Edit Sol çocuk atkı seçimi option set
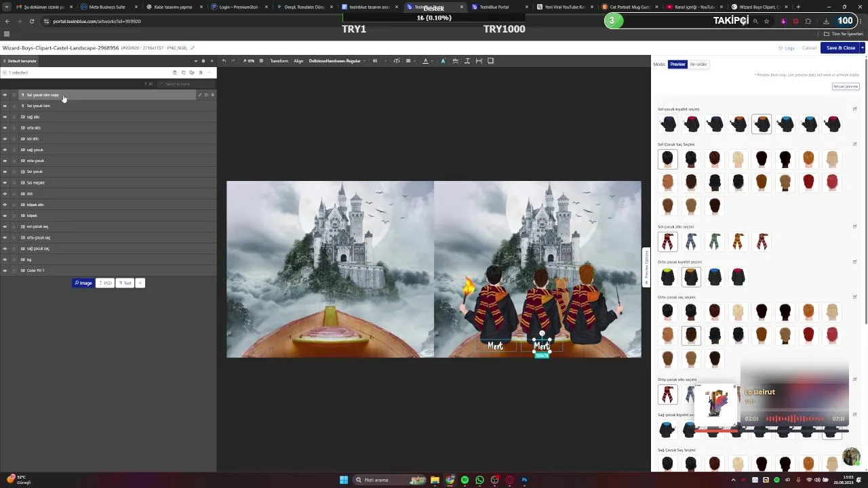The width and height of the screenshot is (868, 488). (854, 226)
